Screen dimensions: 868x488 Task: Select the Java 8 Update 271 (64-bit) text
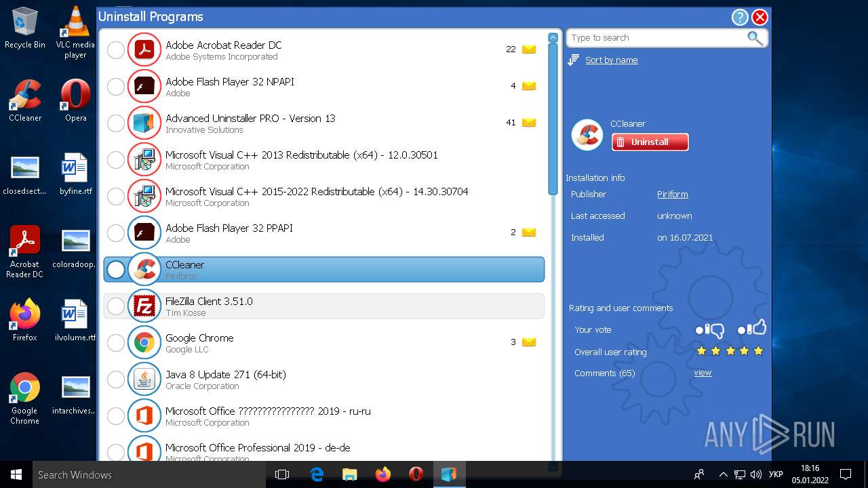coord(226,374)
